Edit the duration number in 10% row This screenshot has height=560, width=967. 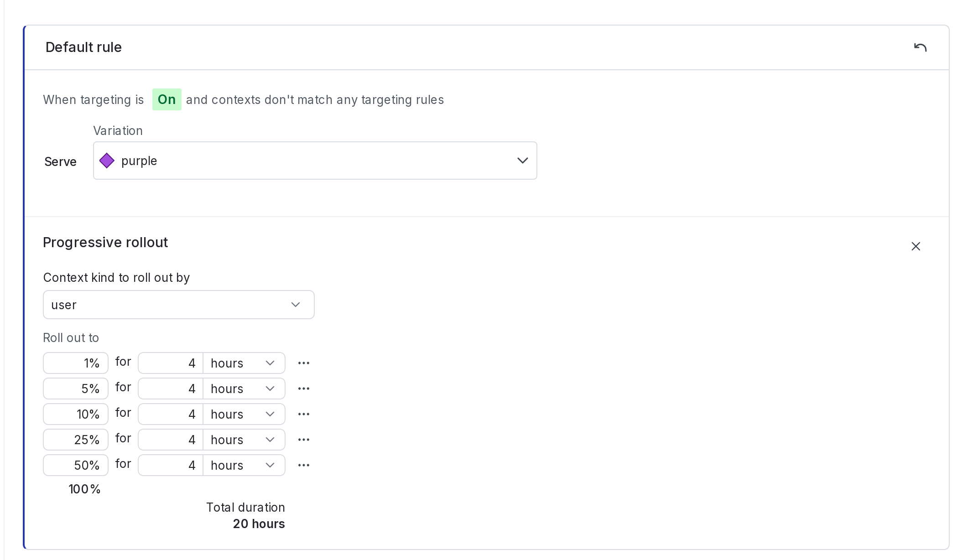(x=171, y=414)
